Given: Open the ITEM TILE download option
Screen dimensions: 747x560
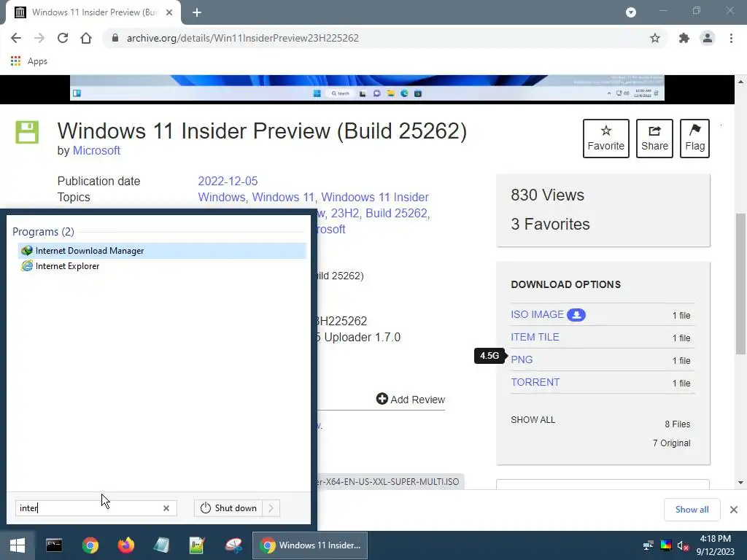Looking at the screenshot, I should (x=535, y=337).
